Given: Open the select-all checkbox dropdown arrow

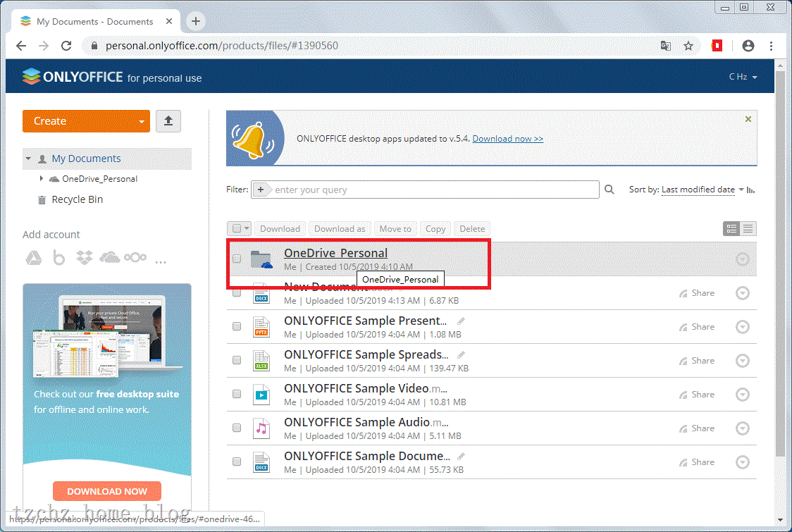Looking at the screenshot, I should [247, 228].
